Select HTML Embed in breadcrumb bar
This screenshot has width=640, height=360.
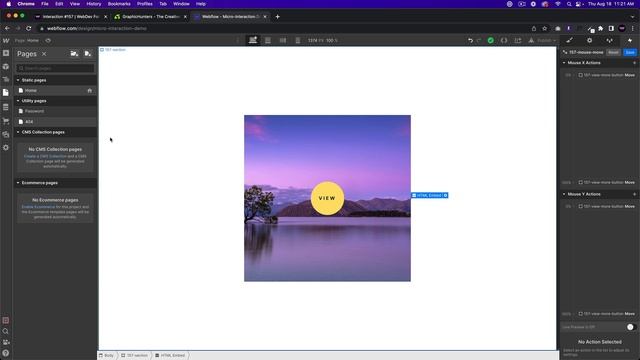point(170,356)
